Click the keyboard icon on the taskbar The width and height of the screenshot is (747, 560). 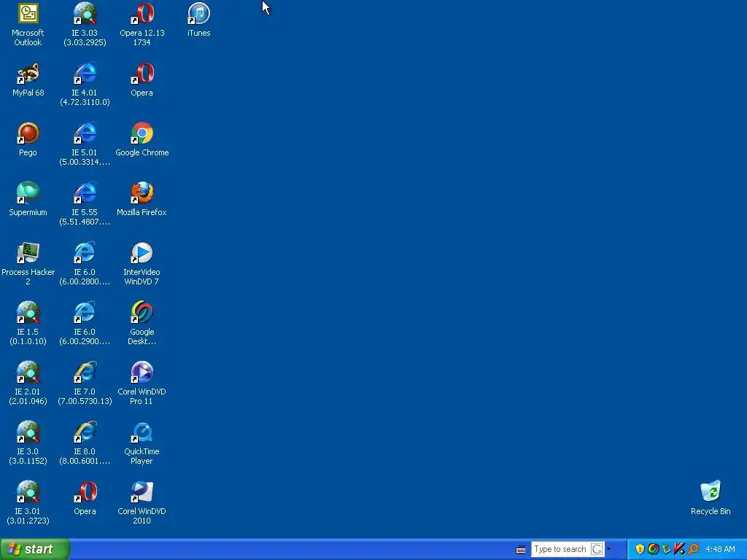(x=521, y=550)
